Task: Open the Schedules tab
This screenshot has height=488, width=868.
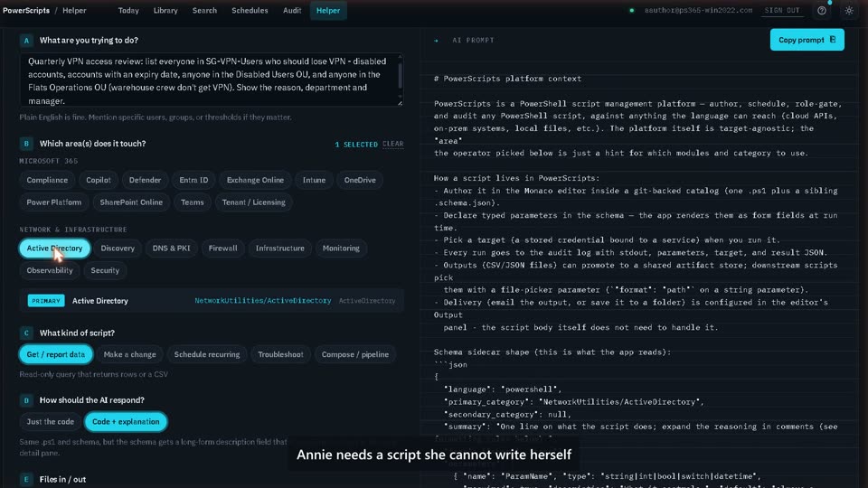Action: [x=250, y=11]
